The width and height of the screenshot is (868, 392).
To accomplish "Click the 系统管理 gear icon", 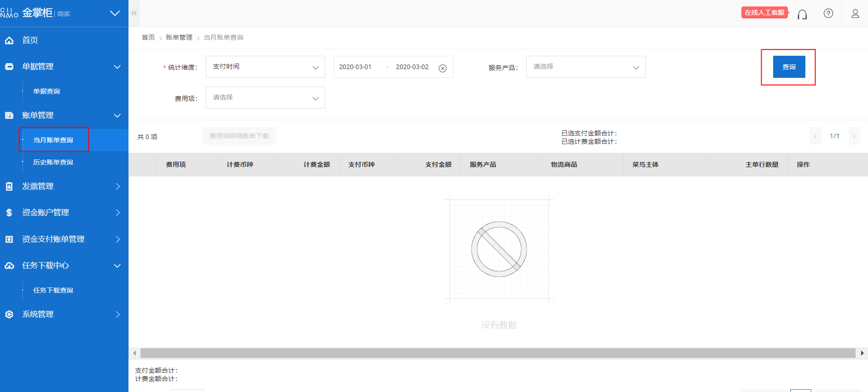I will coord(9,315).
